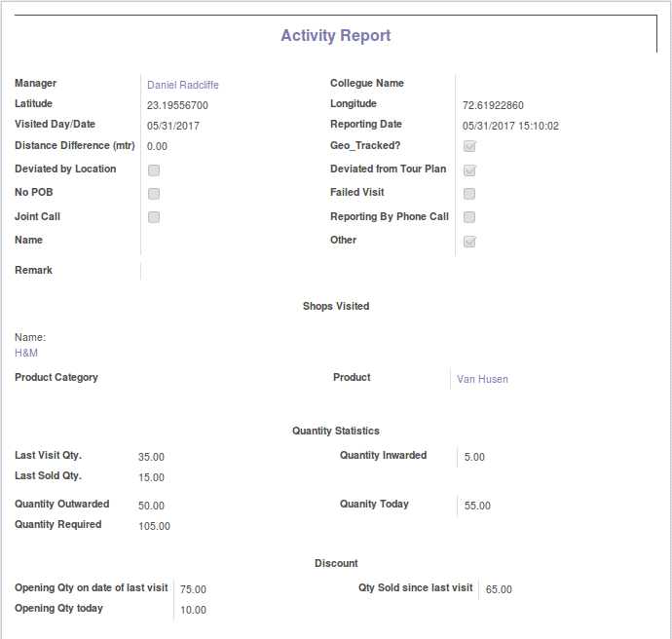The image size is (672, 639).
Task: Check Reporting By Phone Call checkbox
Action: (469, 217)
